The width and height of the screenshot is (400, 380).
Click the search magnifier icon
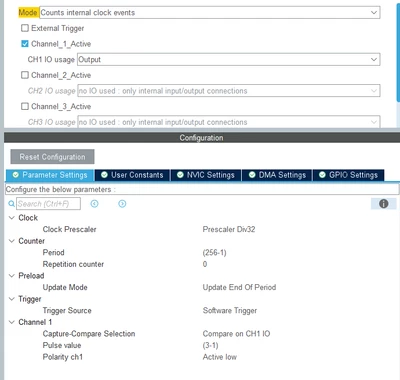click(11, 204)
